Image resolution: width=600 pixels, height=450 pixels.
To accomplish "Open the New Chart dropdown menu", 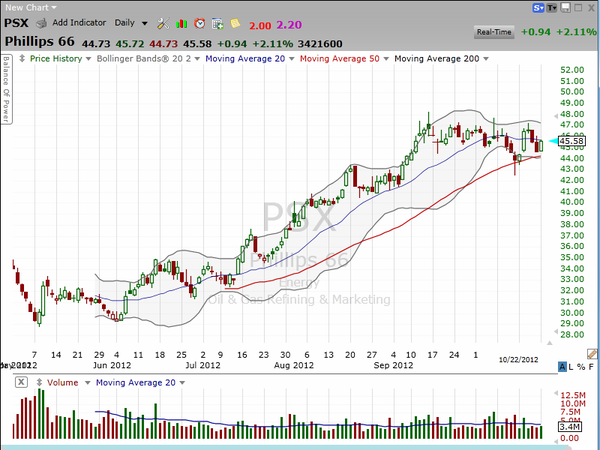I will click(31, 8).
